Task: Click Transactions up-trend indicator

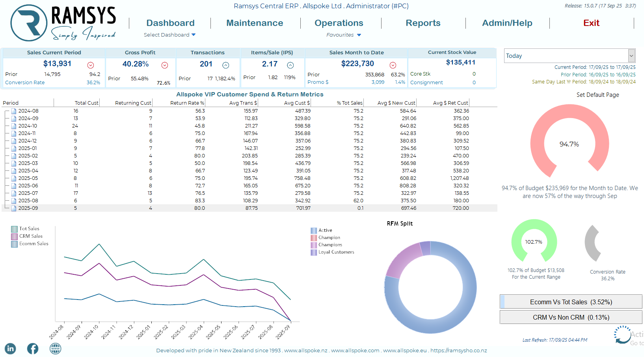Action: coord(226,65)
